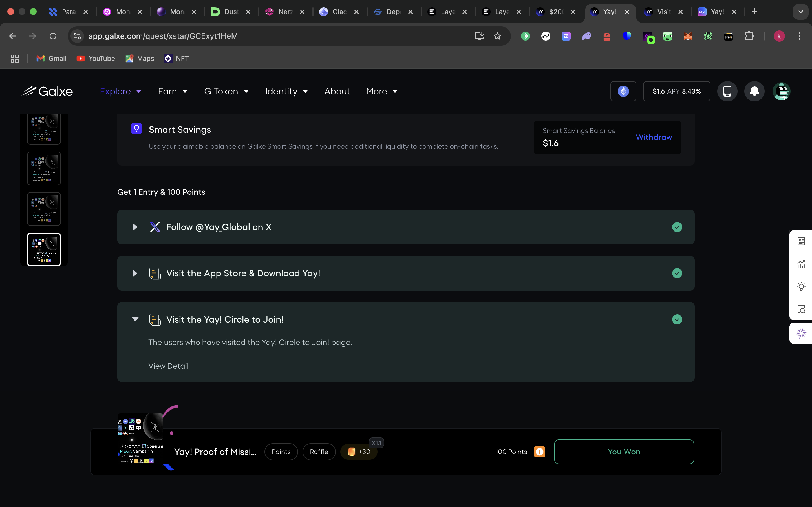The width and height of the screenshot is (812, 507).
Task: Expand the Follow @Yay_Global on X task
Action: click(x=135, y=227)
